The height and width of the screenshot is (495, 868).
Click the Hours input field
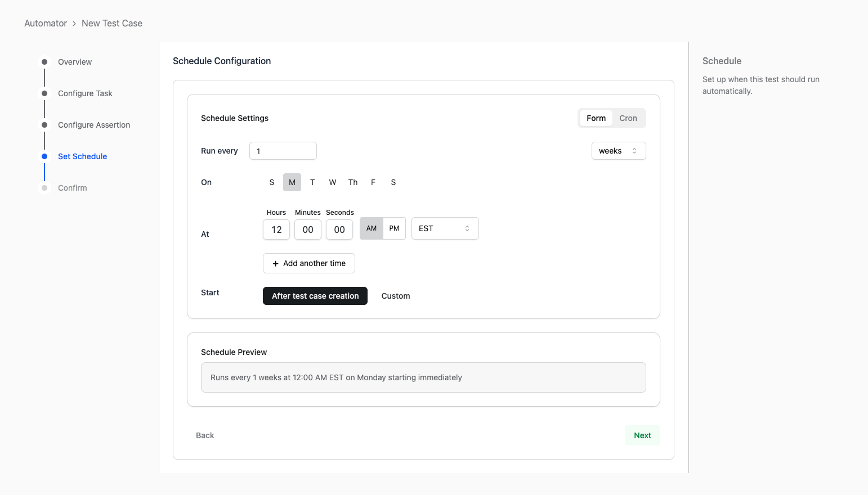pyautogui.click(x=276, y=229)
